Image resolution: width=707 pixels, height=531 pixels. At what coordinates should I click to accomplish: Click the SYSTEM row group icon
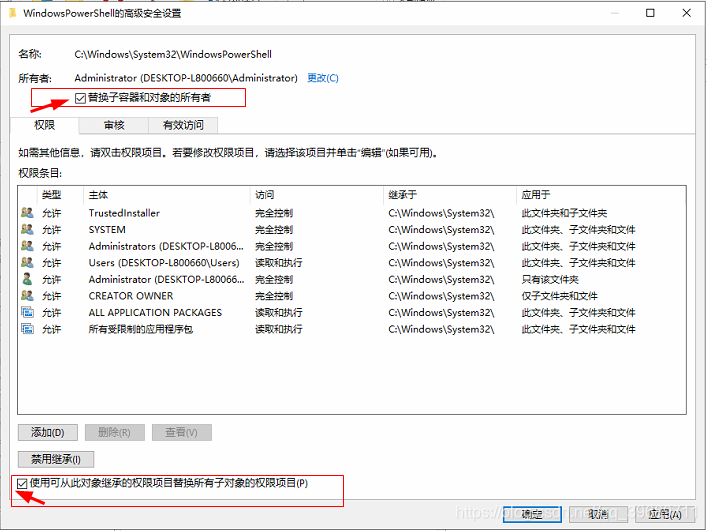pyautogui.click(x=27, y=229)
